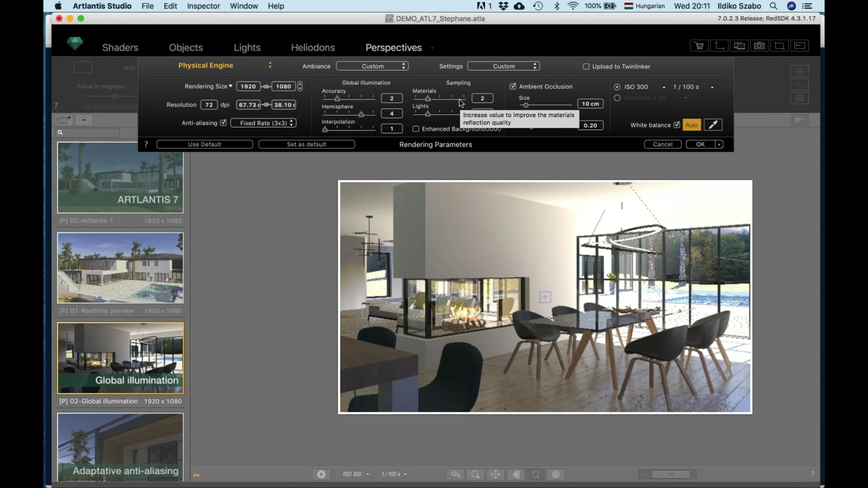This screenshot has height=488, width=868.
Task: Click Set as default button
Action: 307,144
